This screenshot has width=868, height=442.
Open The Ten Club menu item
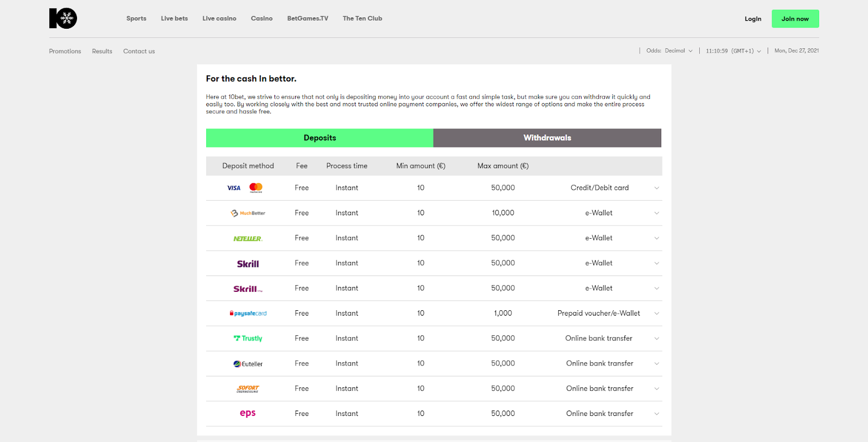(x=362, y=18)
